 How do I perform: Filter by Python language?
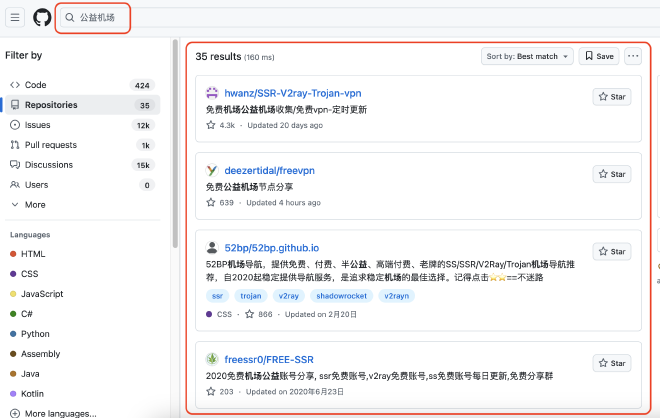[30, 334]
